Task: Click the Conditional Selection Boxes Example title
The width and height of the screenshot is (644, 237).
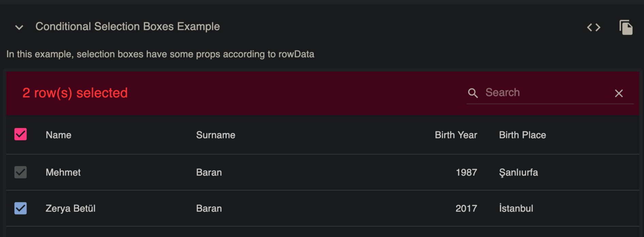Action: (128, 27)
